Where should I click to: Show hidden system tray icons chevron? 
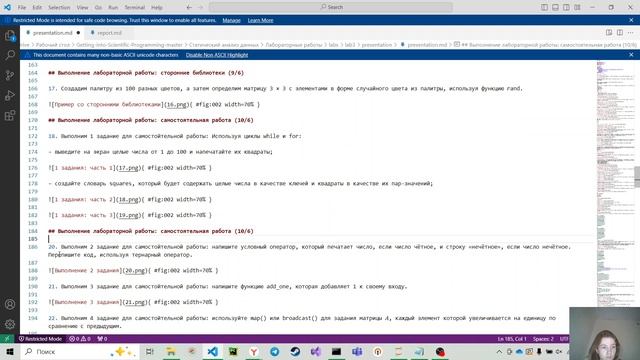click(x=499, y=351)
